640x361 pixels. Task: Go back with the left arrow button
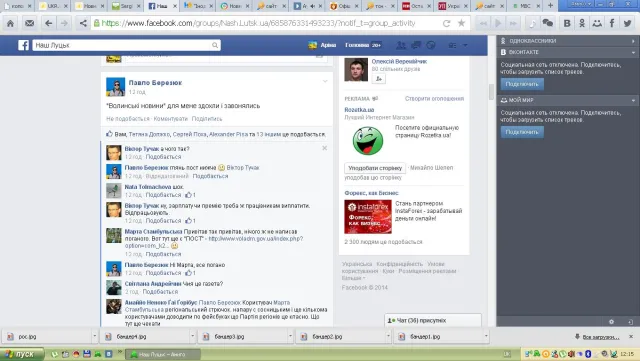coord(49,23)
